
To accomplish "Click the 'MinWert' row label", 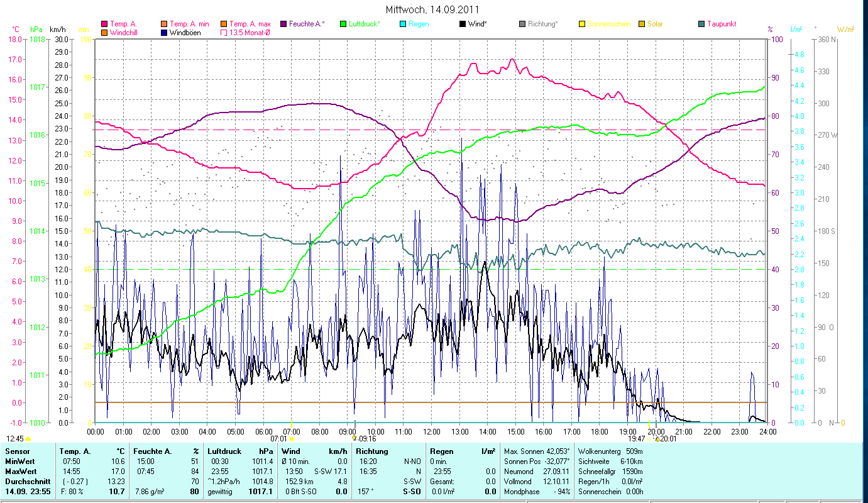I will click(x=19, y=462).
